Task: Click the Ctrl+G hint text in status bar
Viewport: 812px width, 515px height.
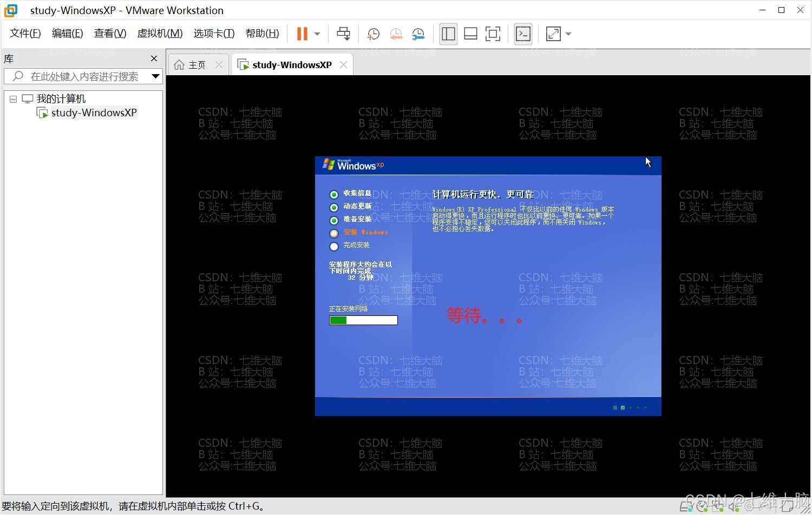Action: (x=246, y=506)
